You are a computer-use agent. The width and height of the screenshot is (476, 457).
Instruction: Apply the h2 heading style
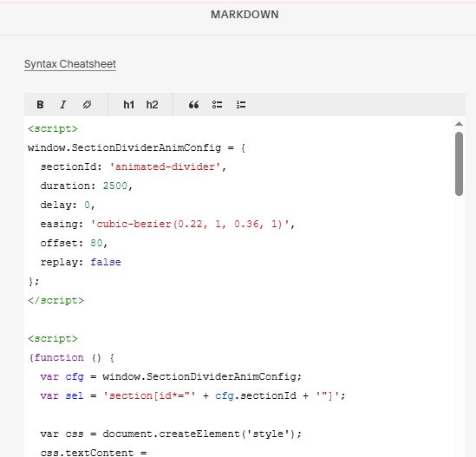click(x=152, y=105)
